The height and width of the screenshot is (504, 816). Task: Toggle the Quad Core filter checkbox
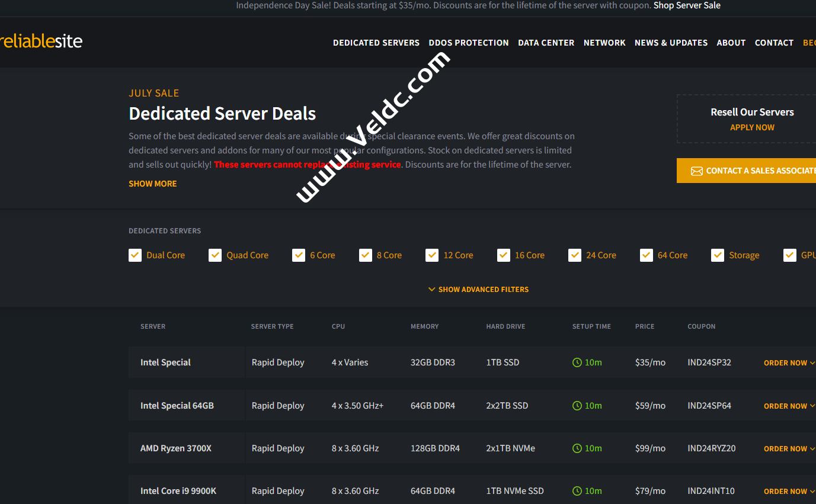(x=215, y=255)
